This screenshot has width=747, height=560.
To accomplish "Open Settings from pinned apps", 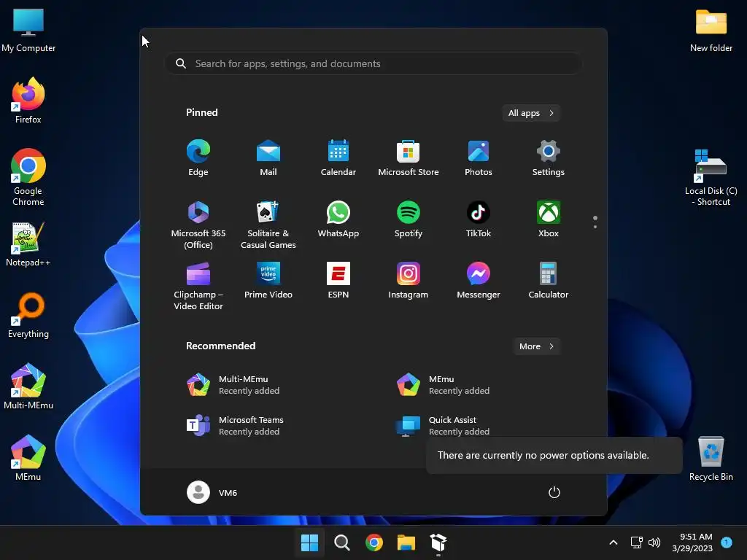I will click(549, 158).
